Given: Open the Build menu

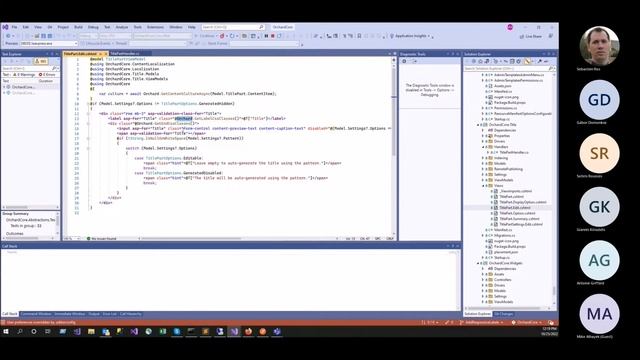Looking at the screenshot, I should coord(78,27).
